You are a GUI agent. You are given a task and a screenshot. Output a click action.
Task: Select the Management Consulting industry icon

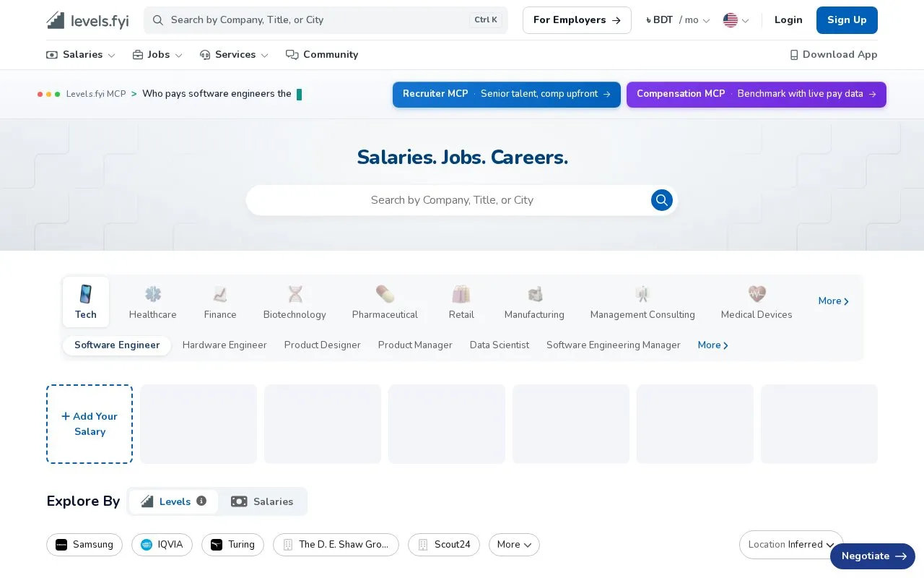[642, 302]
